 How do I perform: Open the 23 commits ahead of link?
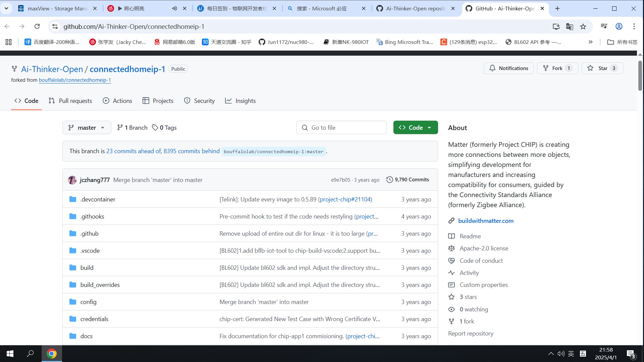tap(133, 151)
